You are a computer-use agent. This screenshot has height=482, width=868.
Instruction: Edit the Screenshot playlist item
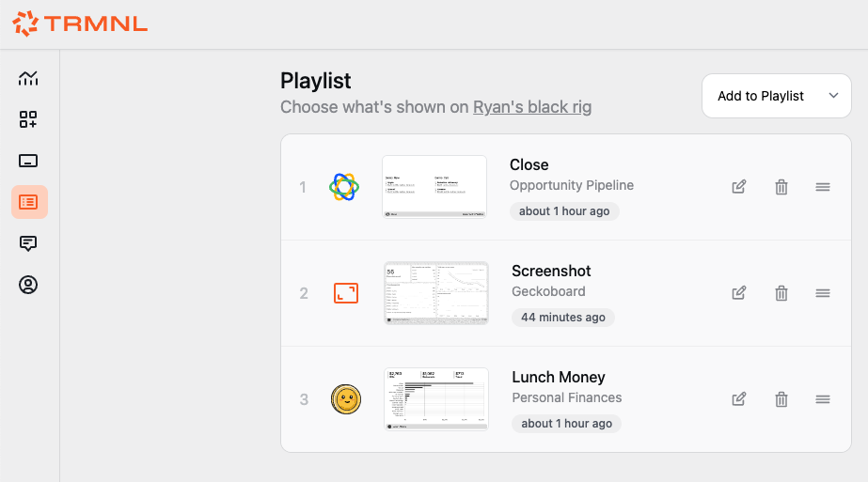(x=739, y=293)
